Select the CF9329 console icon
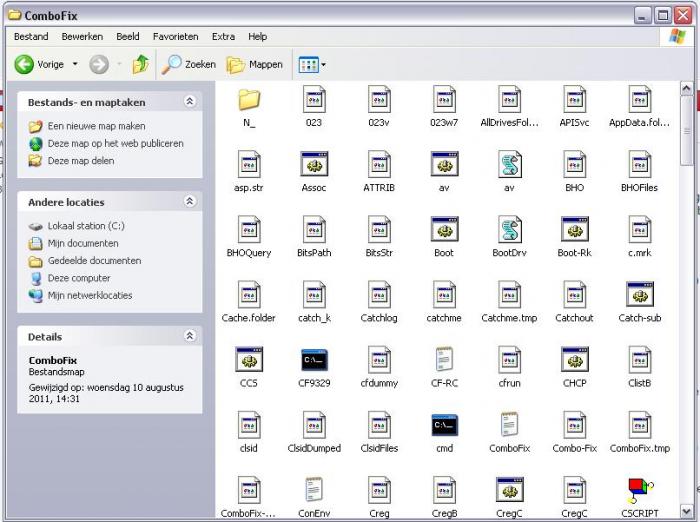The width and height of the screenshot is (700, 522). pos(314,360)
